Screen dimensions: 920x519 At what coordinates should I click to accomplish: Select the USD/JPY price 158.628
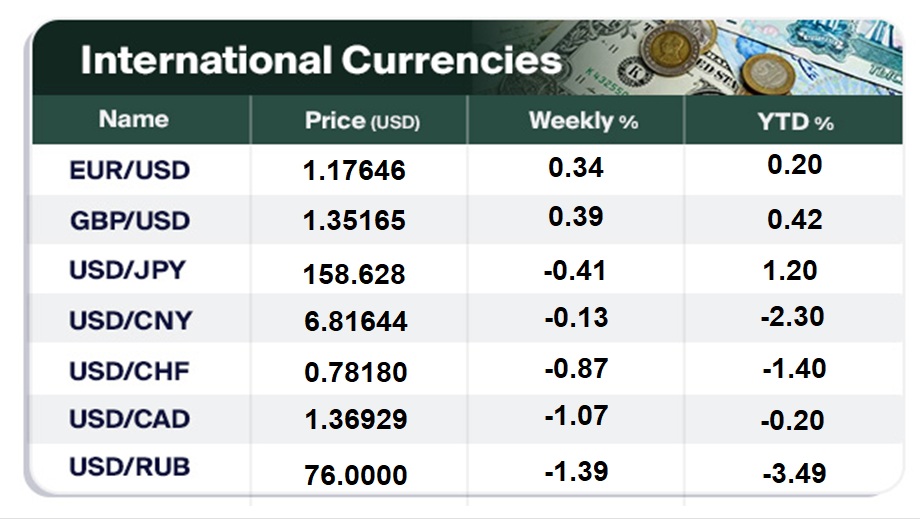click(x=355, y=272)
